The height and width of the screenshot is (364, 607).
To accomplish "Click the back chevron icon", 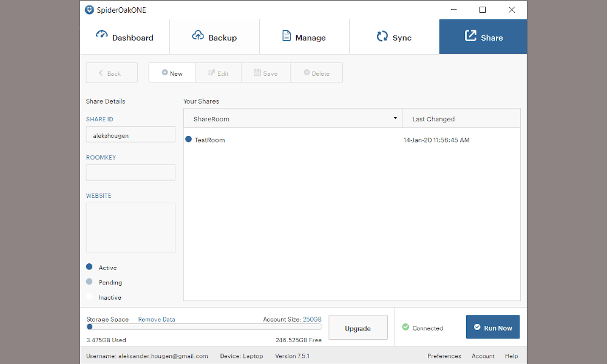I will (101, 73).
